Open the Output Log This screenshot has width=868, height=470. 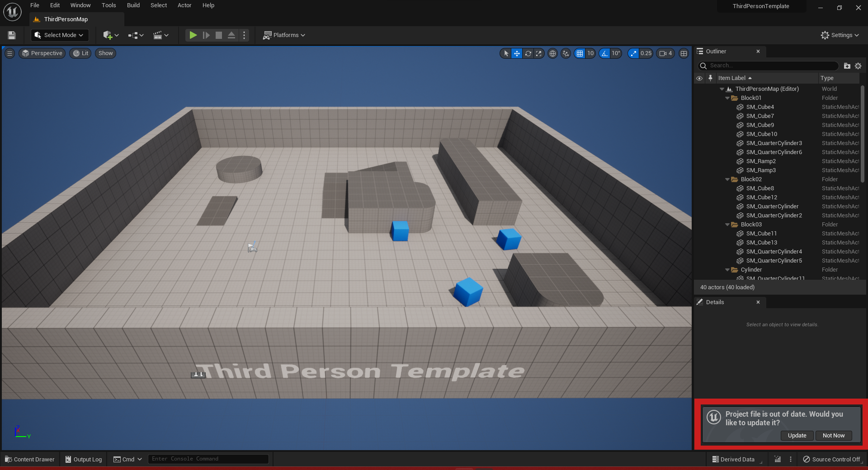[x=84, y=459]
